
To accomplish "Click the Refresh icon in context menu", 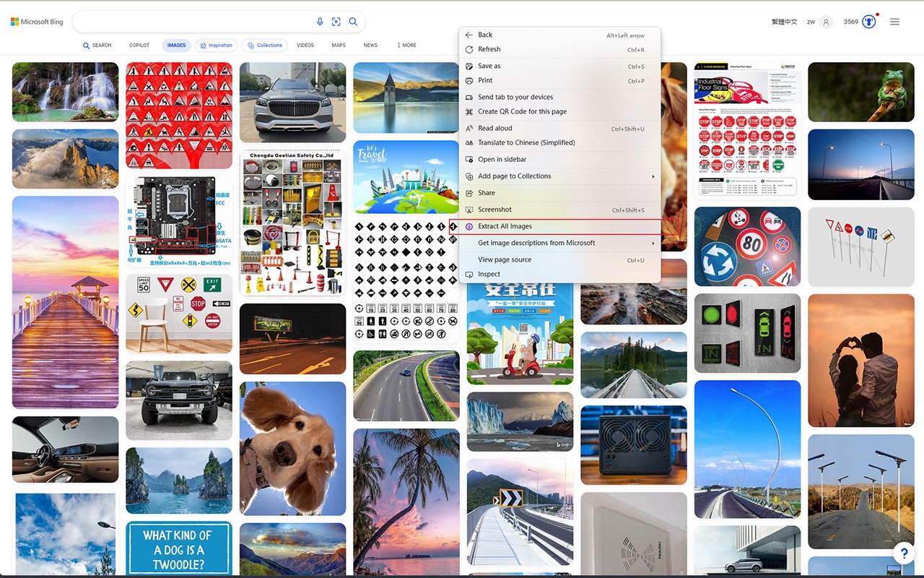I will (x=469, y=49).
